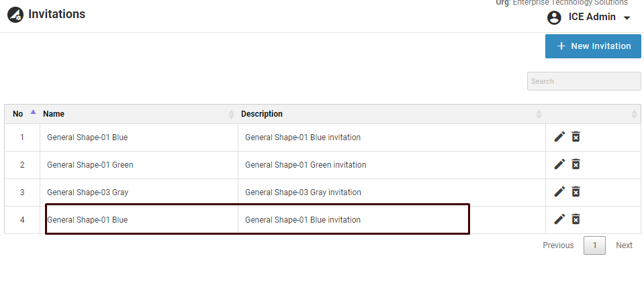Click the user account avatar icon
The image size is (644, 281).
pyautogui.click(x=554, y=18)
